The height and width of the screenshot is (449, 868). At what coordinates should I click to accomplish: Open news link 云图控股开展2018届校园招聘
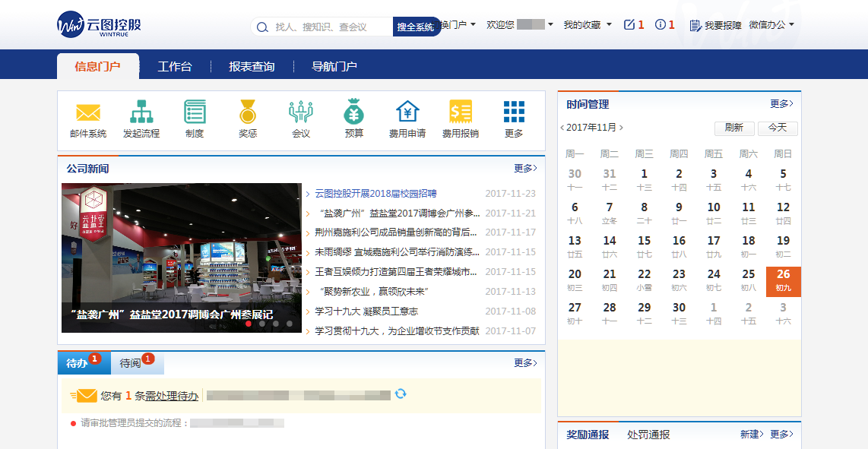375,194
